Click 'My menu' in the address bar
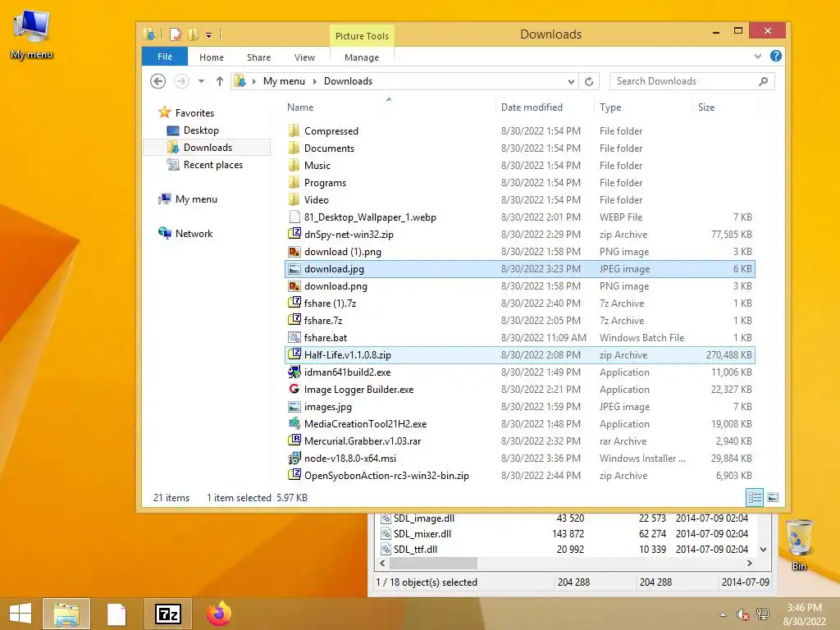 [x=284, y=81]
